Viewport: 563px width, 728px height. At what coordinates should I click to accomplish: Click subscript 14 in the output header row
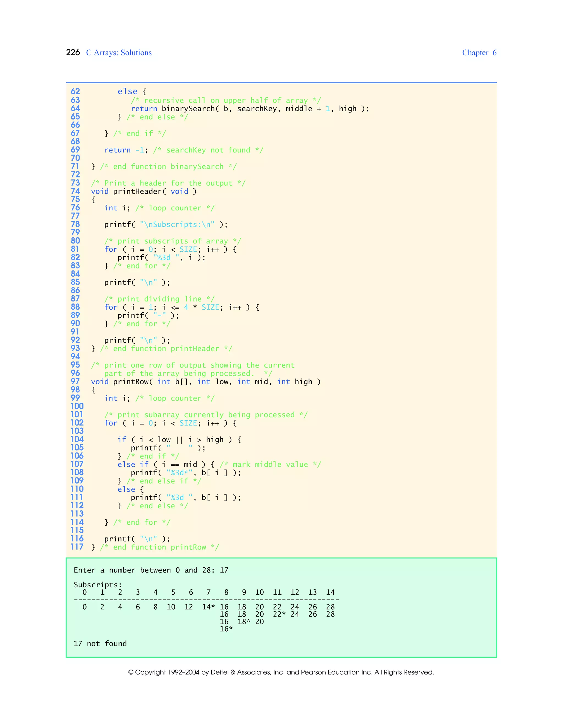tap(330, 592)
